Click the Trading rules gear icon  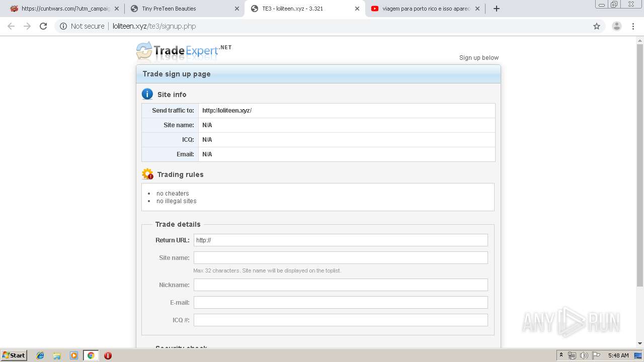tap(147, 174)
